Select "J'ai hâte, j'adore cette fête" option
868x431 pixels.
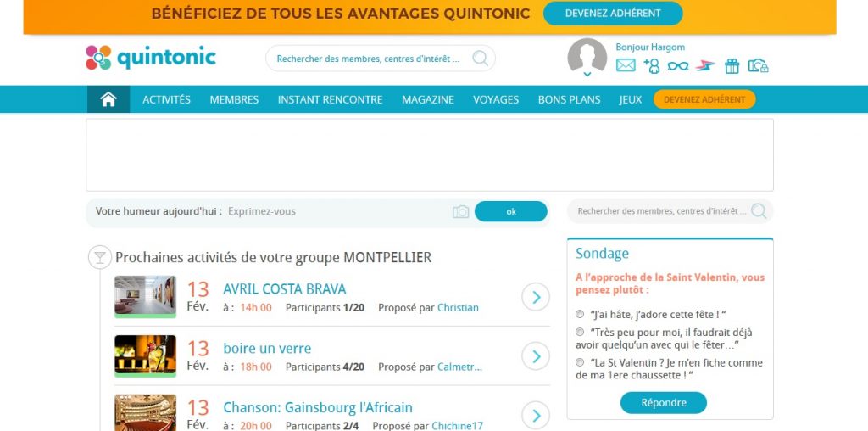click(580, 314)
